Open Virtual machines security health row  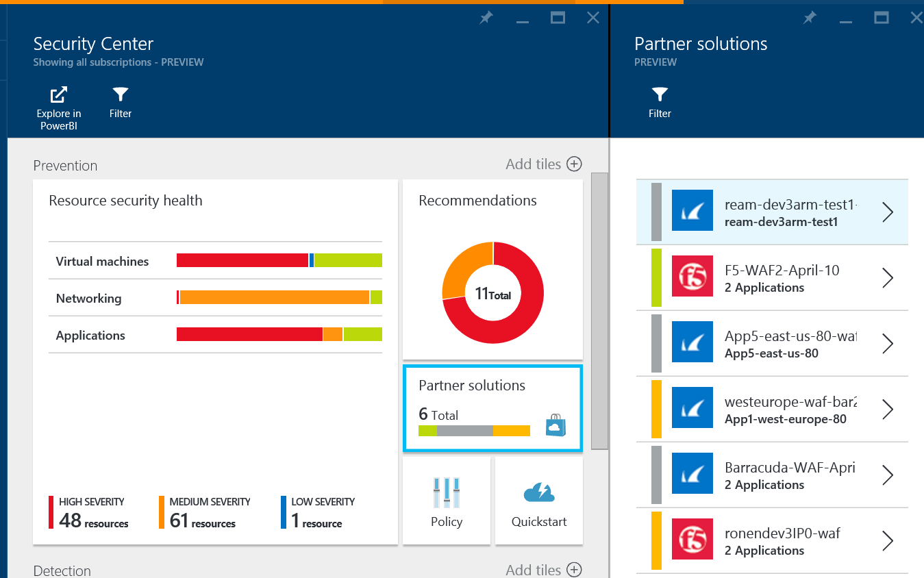point(215,260)
